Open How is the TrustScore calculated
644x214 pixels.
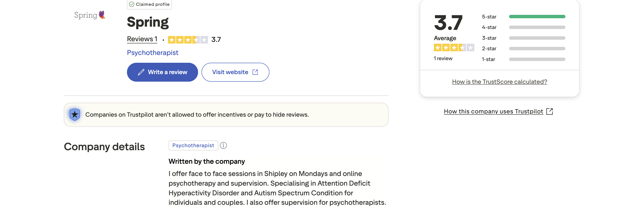click(499, 82)
